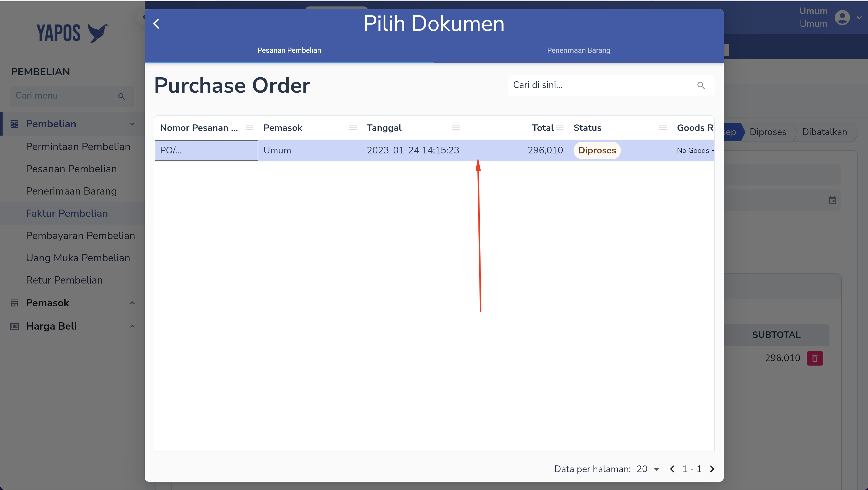
Task: Click the YAPOS logo
Action: point(72,33)
